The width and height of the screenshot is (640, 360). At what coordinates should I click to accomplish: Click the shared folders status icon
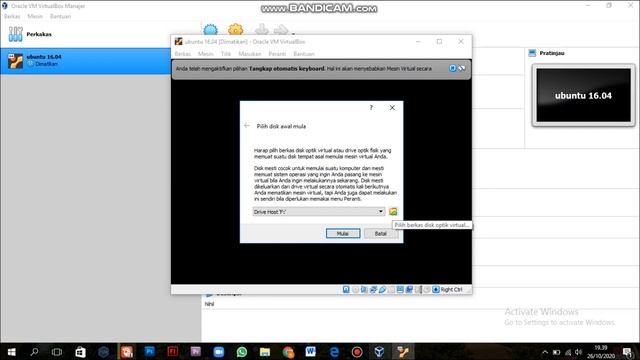click(391, 289)
